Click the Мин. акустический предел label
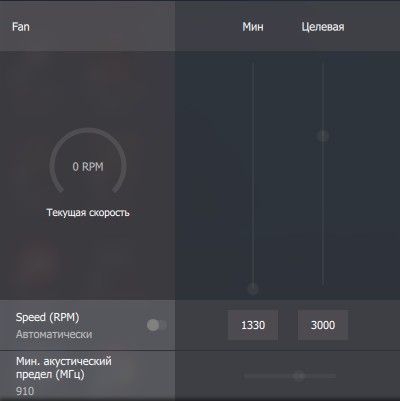The height and width of the screenshot is (401, 400). point(64,368)
